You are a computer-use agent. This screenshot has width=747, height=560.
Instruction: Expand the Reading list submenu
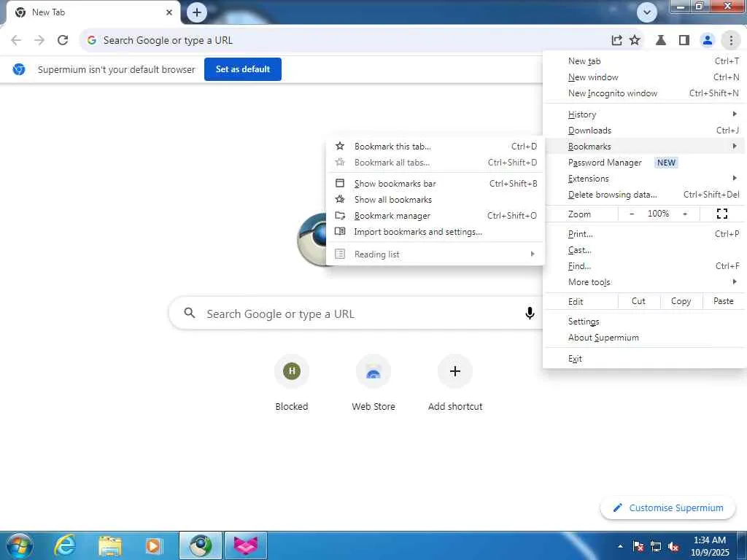436,254
